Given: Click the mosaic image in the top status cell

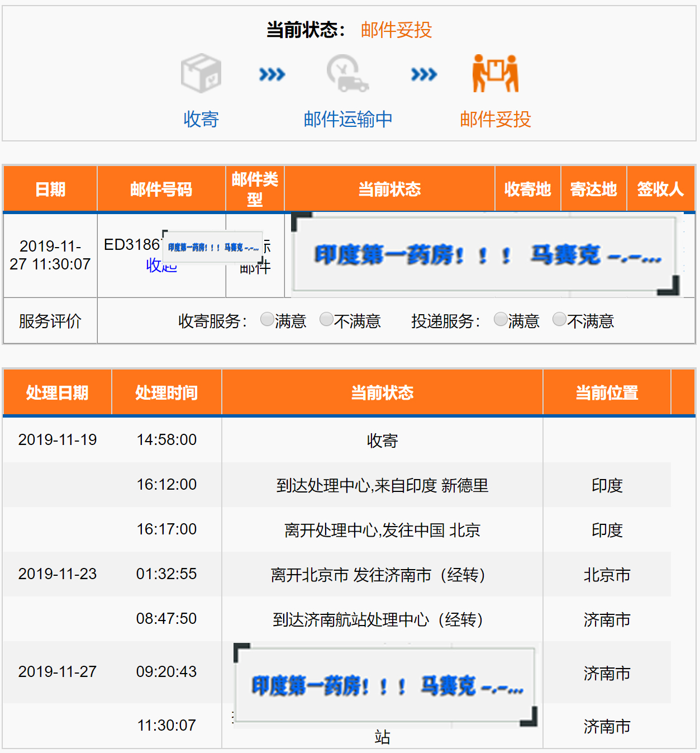Looking at the screenshot, I should coord(485,254).
